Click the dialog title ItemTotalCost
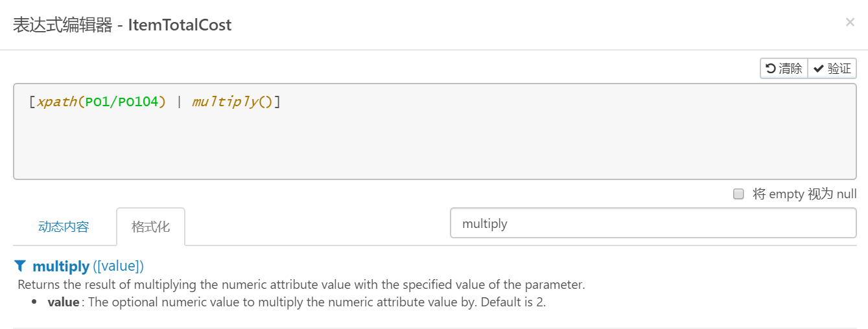The width and height of the screenshot is (868, 329). (x=180, y=25)
